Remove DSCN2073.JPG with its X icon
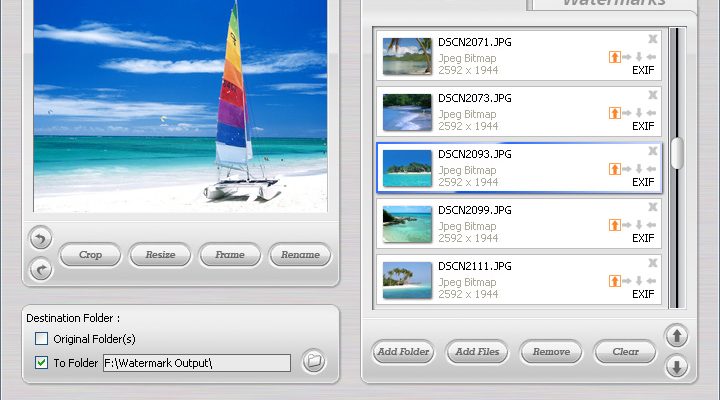This screenshot has height=400, width=720. 652,95
